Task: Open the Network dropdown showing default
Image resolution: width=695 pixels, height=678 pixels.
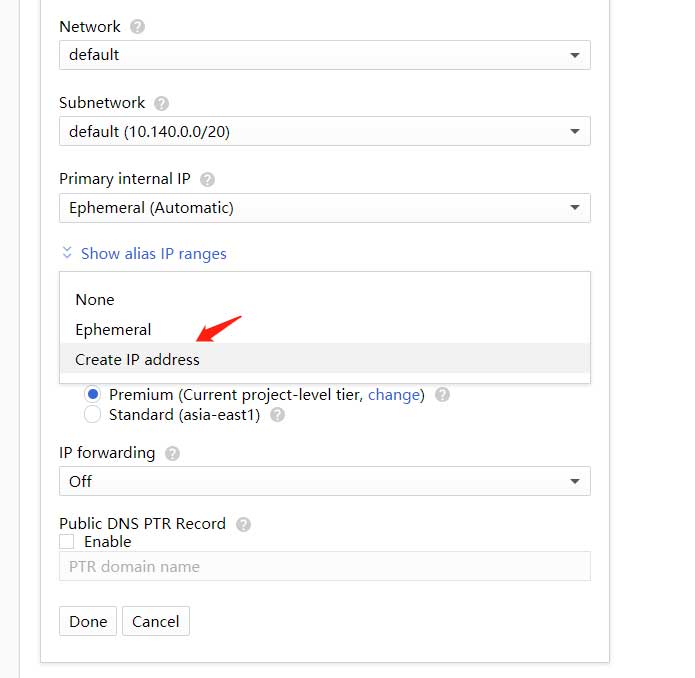Action: click(x=324, y=55)
